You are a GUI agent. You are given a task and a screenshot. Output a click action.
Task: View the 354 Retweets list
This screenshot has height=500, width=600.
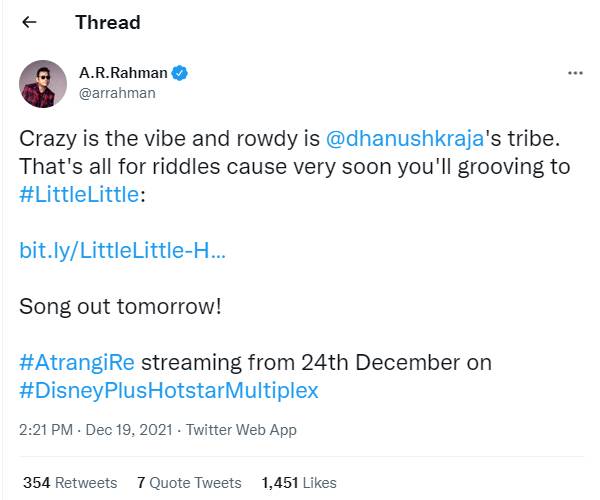point(69,482)
